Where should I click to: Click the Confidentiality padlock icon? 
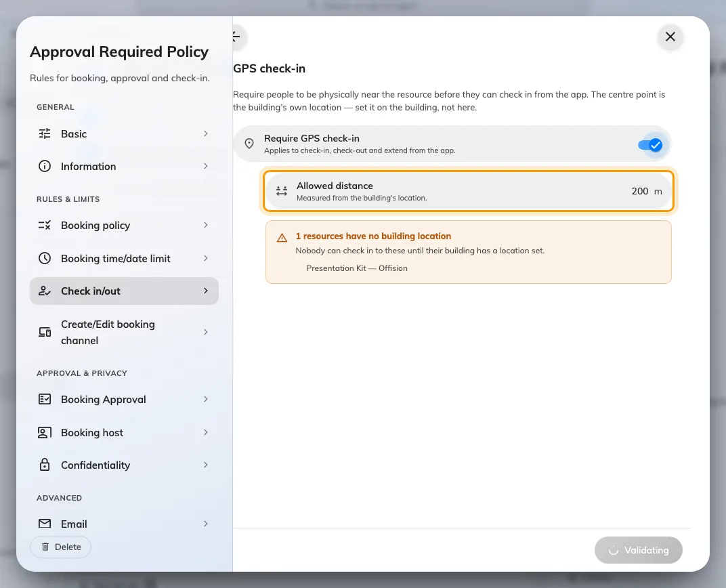coord(45,465)
